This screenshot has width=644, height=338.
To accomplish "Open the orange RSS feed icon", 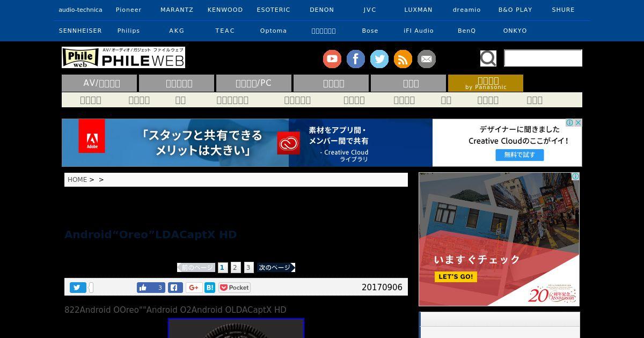I will (403, 59).
